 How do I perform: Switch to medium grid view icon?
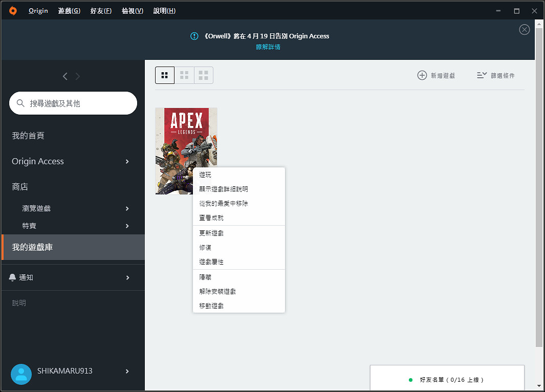click(184, 75)
